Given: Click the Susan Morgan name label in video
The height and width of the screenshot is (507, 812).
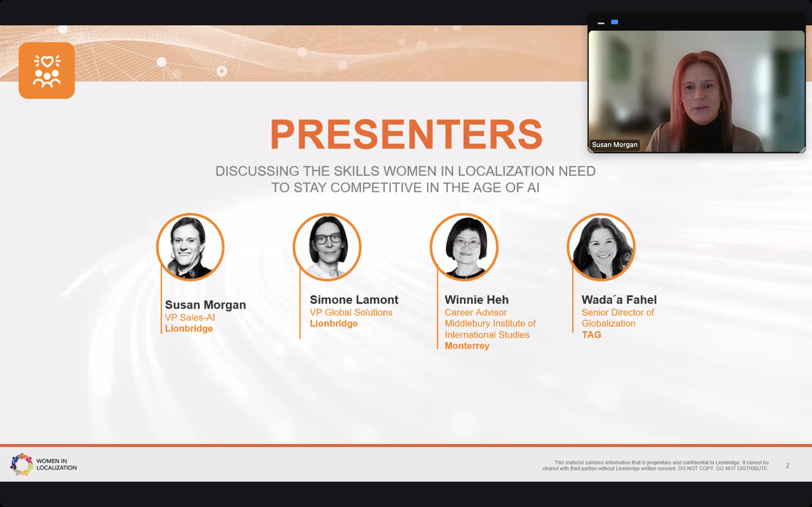Looking at the screenshot, I should coord(614,145).
